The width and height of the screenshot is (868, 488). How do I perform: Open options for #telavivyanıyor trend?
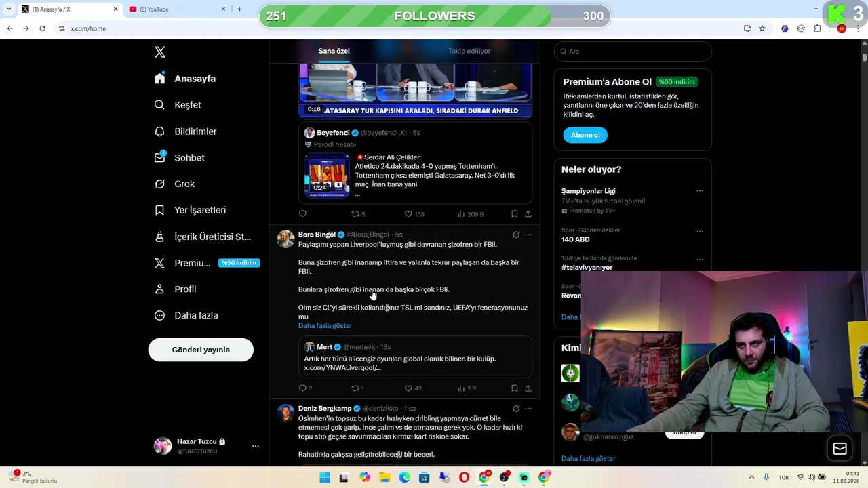click(x=700, y=260)
